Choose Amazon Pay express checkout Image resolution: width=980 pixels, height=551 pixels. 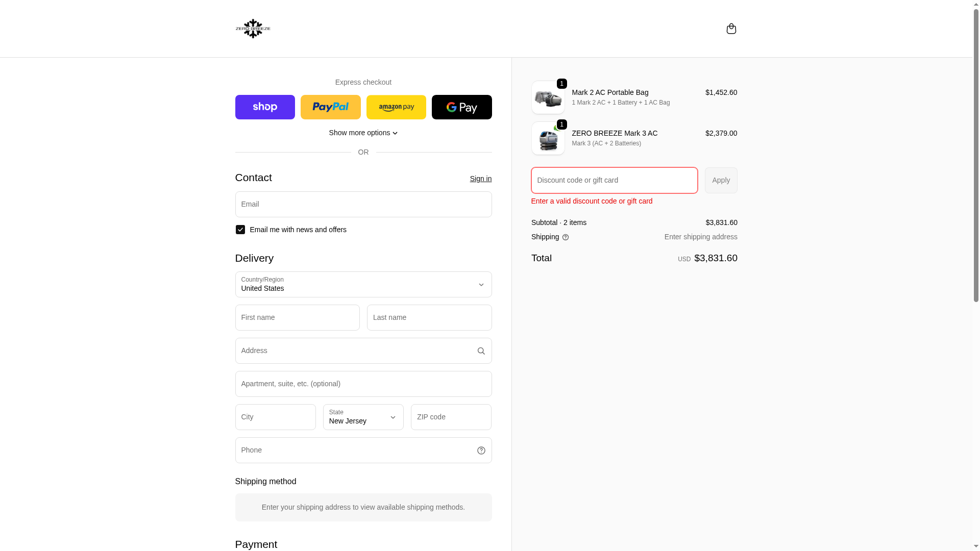click(396, 107)
